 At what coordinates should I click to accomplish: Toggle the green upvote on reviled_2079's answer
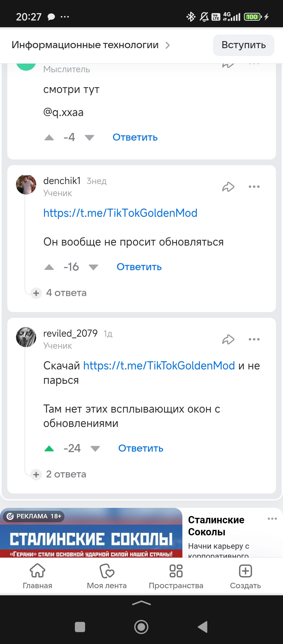point(49,449)
